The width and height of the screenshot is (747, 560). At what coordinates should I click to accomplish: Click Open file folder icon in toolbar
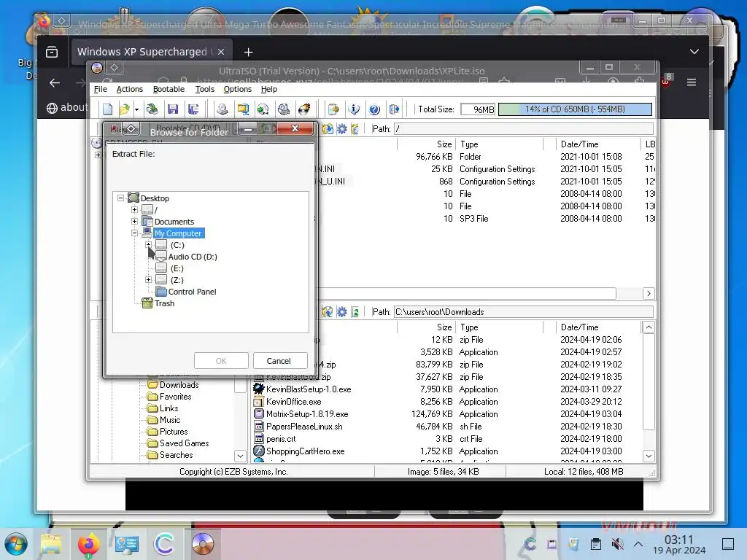click(x=124, y=109)
